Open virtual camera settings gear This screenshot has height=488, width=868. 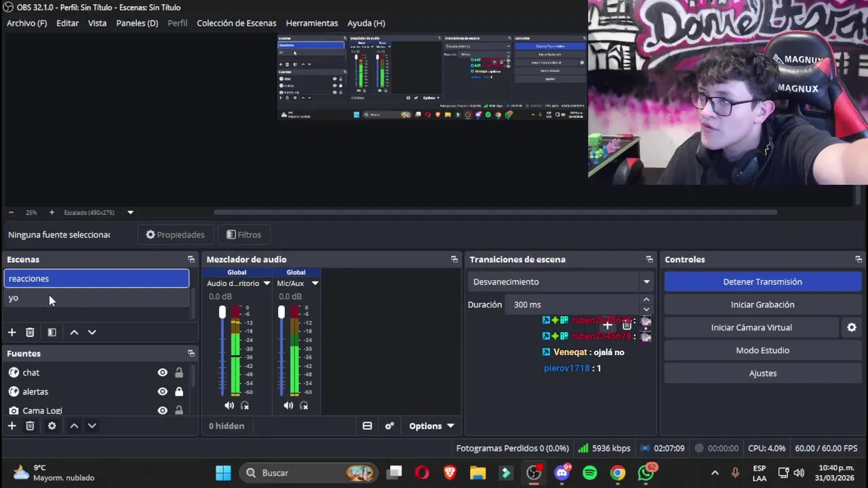(x=852, y=327)
